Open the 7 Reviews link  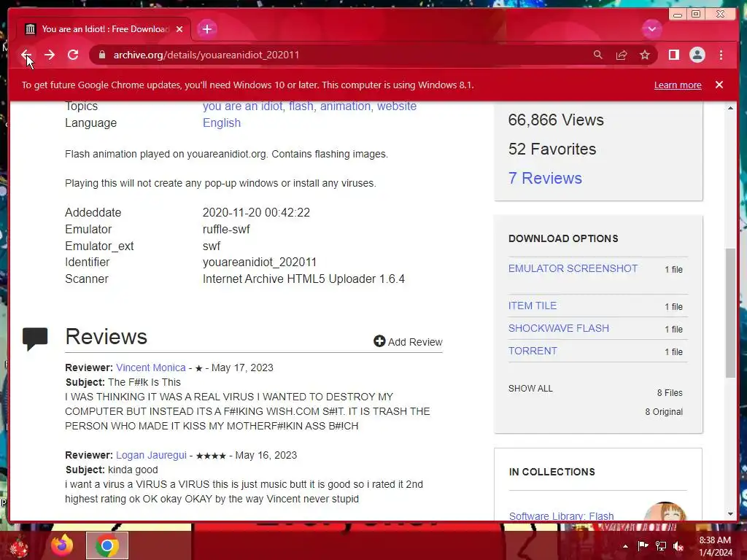point(545,178)
